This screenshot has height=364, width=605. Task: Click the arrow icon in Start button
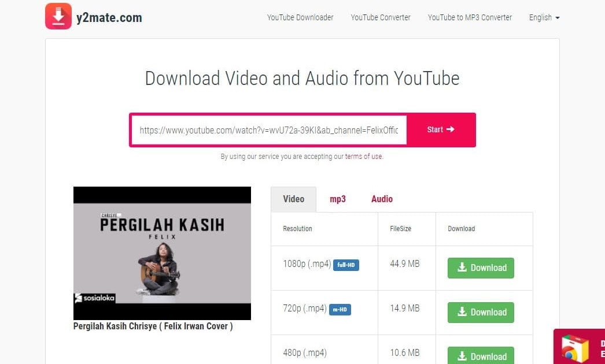pyautogui.click(x=450, y=129)
